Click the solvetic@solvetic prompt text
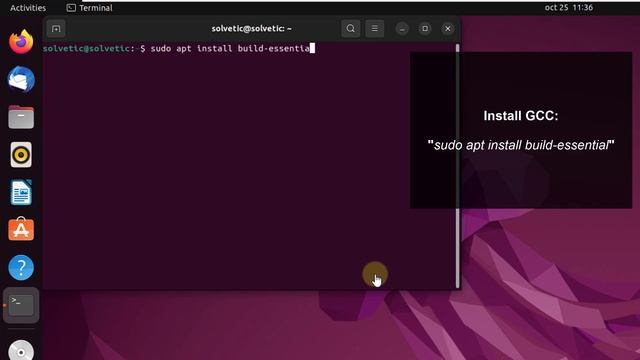Viewport: 640px width, 360px height. tap(86, 49)
